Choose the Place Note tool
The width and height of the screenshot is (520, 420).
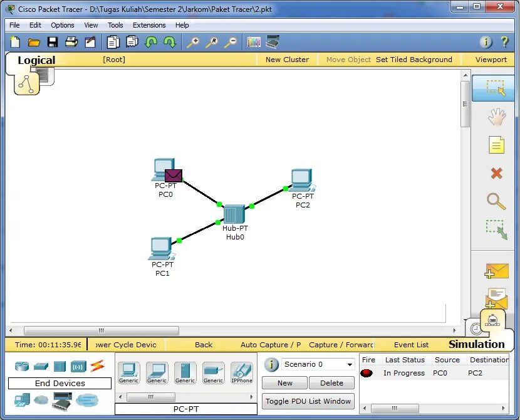[496, 145]
